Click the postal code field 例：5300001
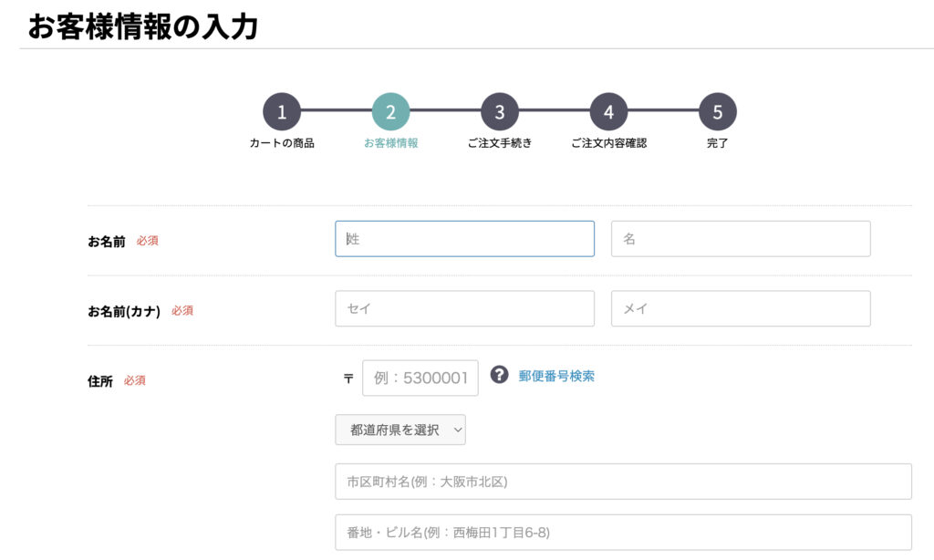Screen dimensions: 934x560 pyautogui.click(x=420, y=379)
